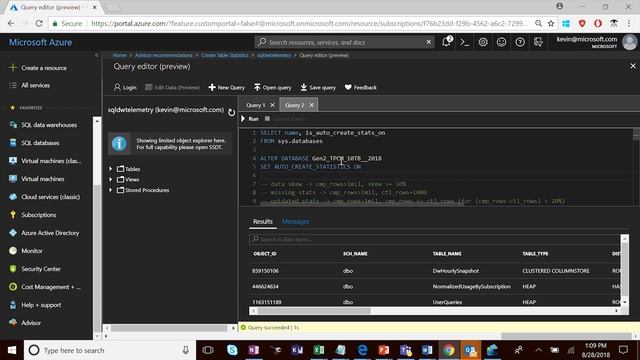Start a New Query

(227, 87)
